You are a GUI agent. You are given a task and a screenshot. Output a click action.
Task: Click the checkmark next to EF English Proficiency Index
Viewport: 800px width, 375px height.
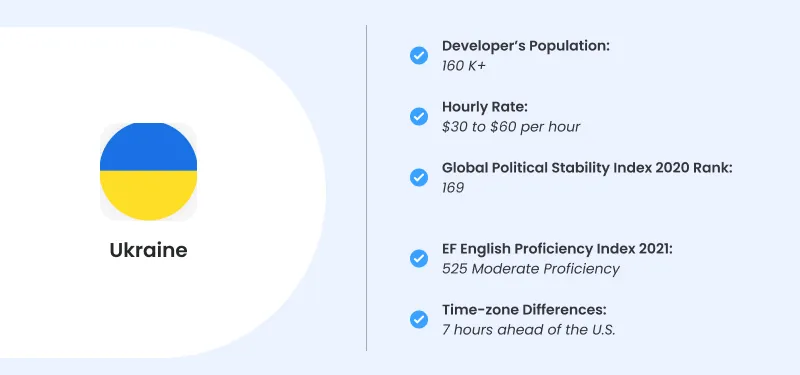click(x=419, y=259)
